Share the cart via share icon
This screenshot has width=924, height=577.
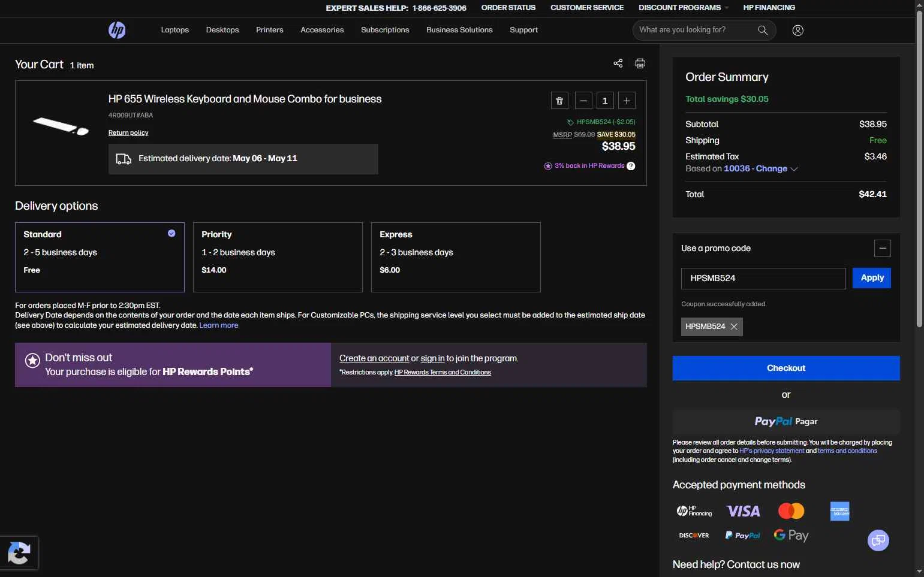point(618,63)
